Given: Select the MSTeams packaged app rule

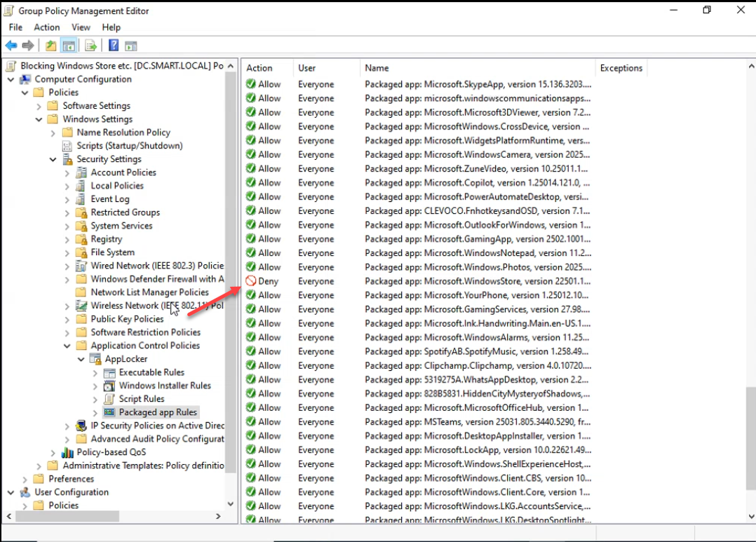Looking at the screenshot, I should click(x=419, y=421).
